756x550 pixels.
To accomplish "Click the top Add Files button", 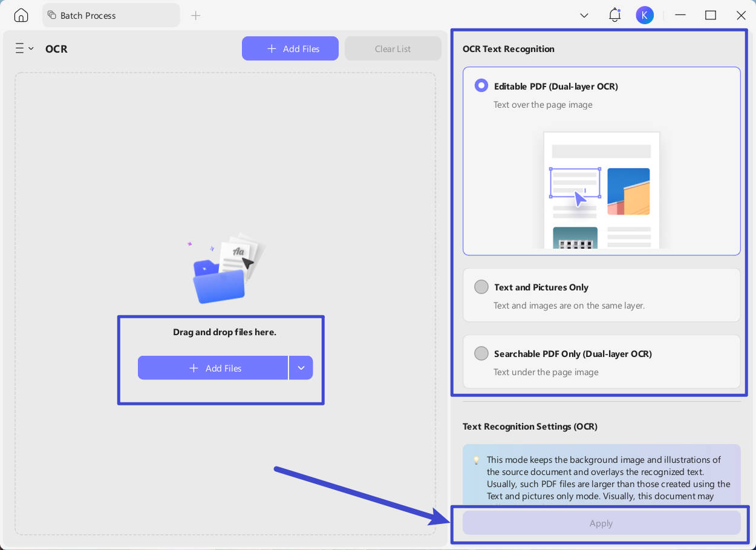I will (290, 48).
